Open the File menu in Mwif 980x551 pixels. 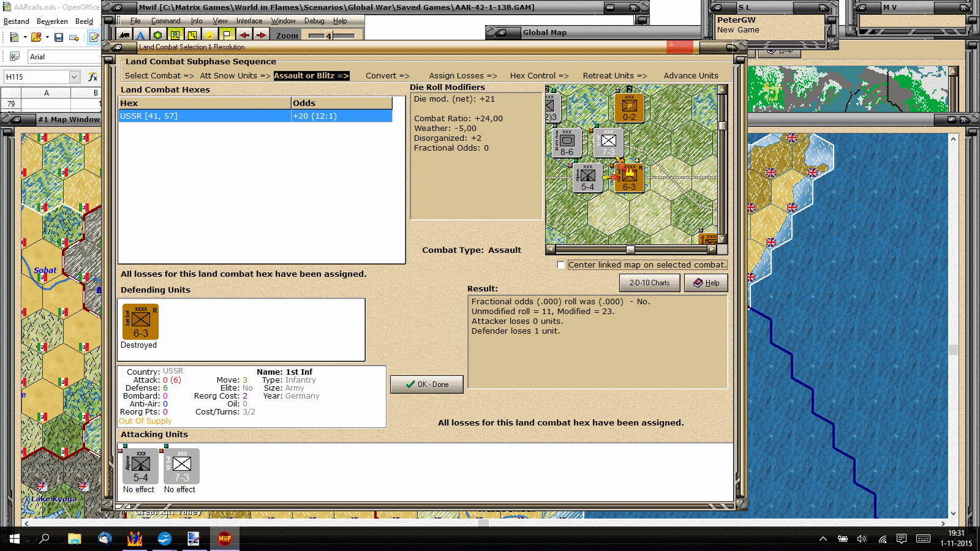pyautogui.click(x=135, y=21)
